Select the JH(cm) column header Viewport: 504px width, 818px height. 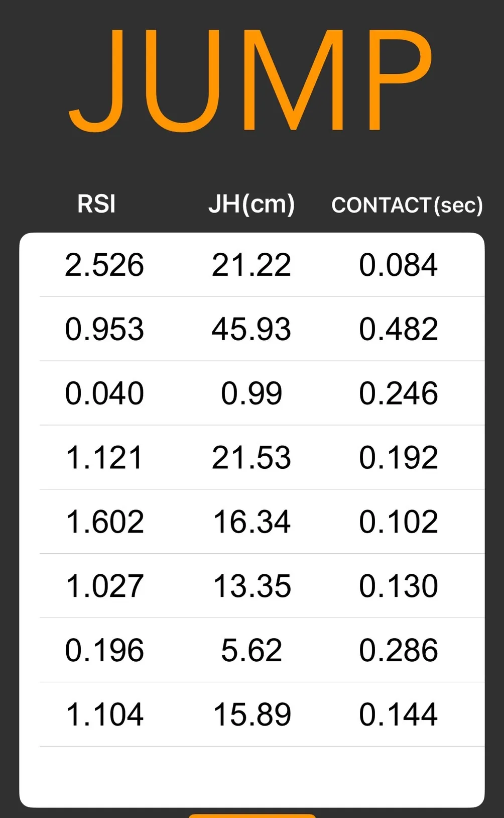coord(251,204)
